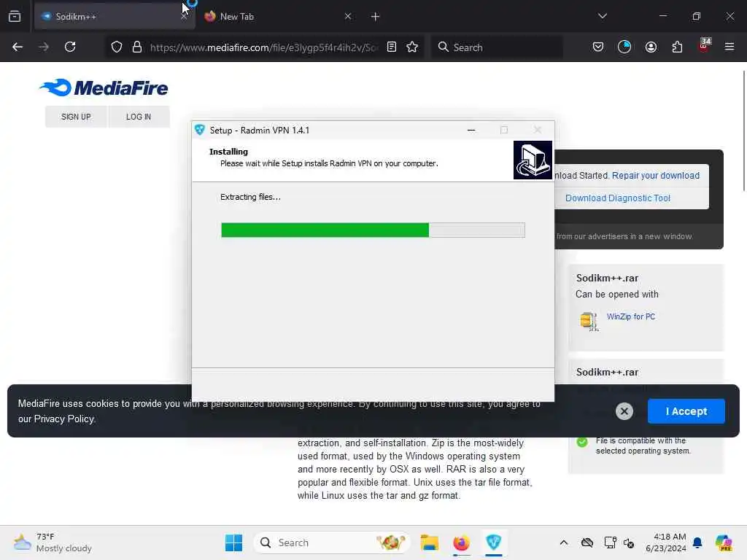Open the Firefox View recent browsing icon
The width and height of the screenshot is (747, 560).
[x=15, y=16]
